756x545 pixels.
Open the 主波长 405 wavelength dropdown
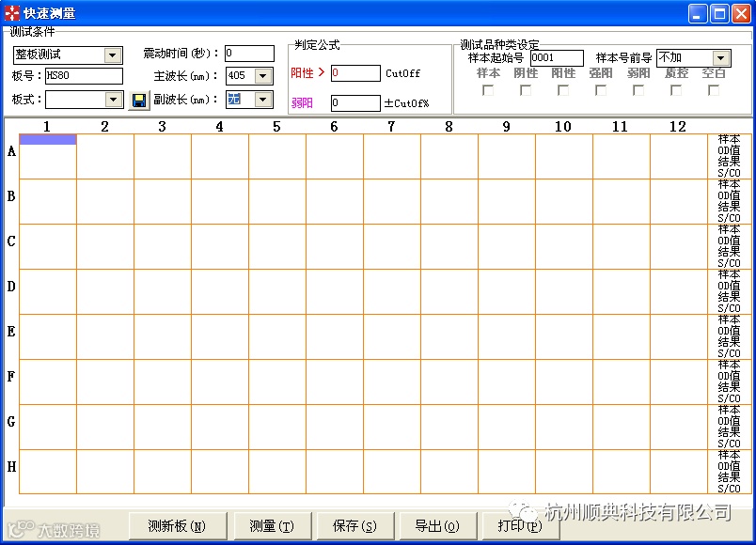(x=263, y=76)
